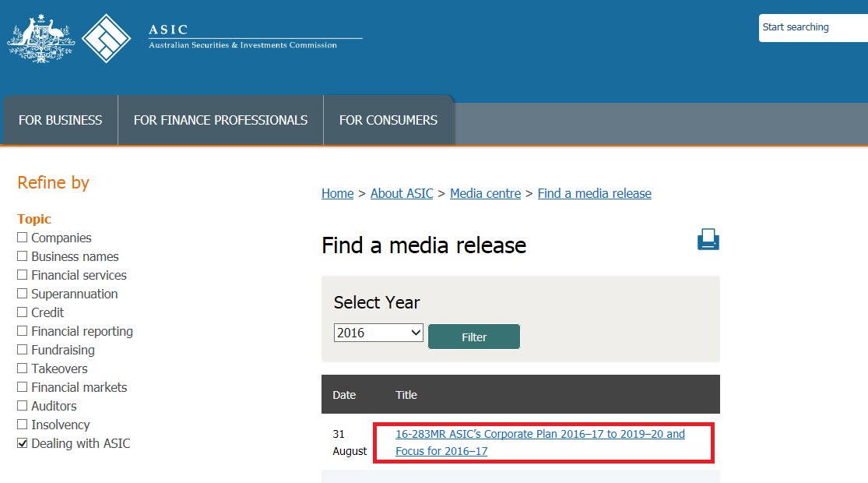Select the Credit checkbox
The width and height of the screenshot is (868, 483).
[x=22, y=312]
